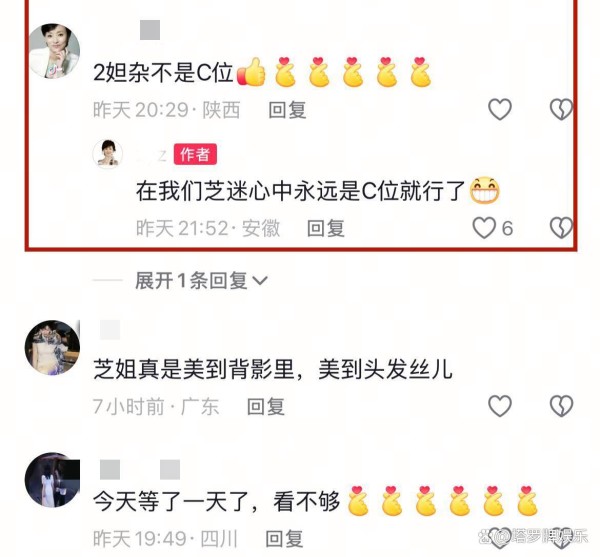Tap the red 作者 author badge
Viewport: 600px width, 557px height.
click(x=195, y=155)
